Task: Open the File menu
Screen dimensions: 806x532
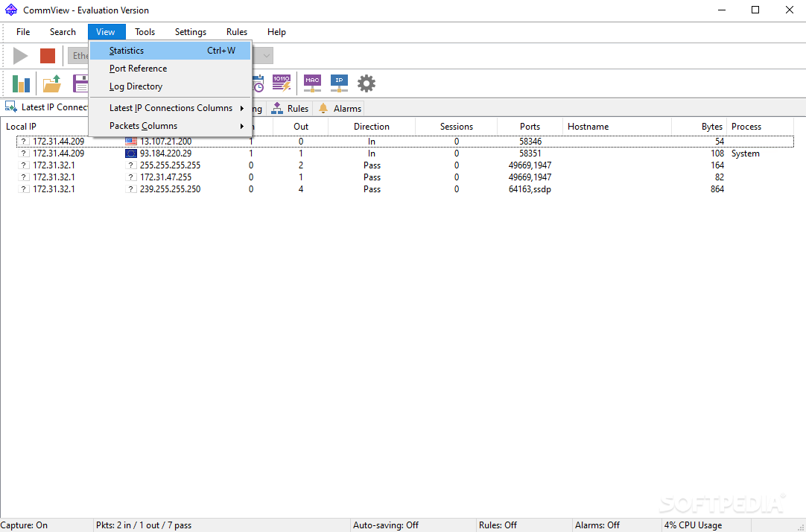Action: (x=23, y=32)
